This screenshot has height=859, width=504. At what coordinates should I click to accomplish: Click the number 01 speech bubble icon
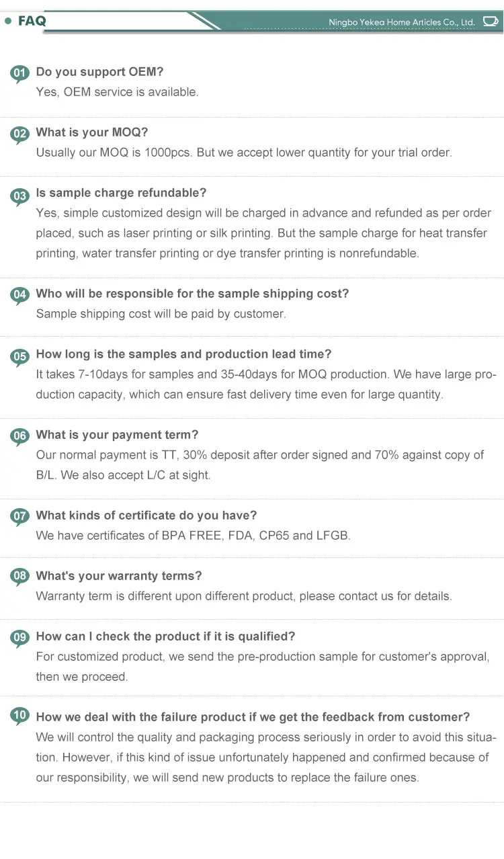point(20,73)
